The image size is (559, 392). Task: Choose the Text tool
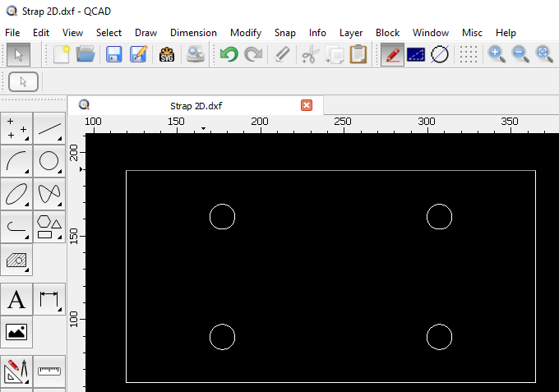pyautogui.click(x=16, y=299)
